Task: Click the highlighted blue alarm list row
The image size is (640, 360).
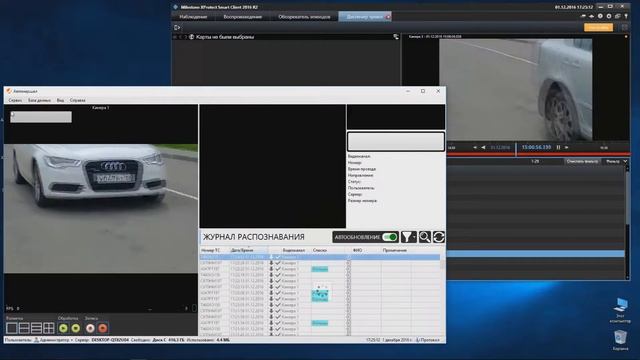Action: pyautogui.click(x=536, y=254)
